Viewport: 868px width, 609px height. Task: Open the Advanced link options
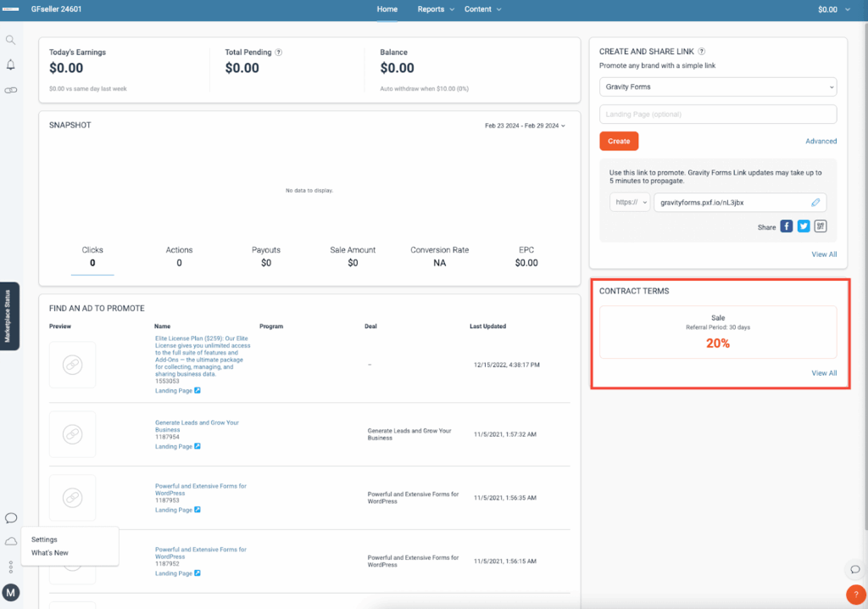click(821, 142)
